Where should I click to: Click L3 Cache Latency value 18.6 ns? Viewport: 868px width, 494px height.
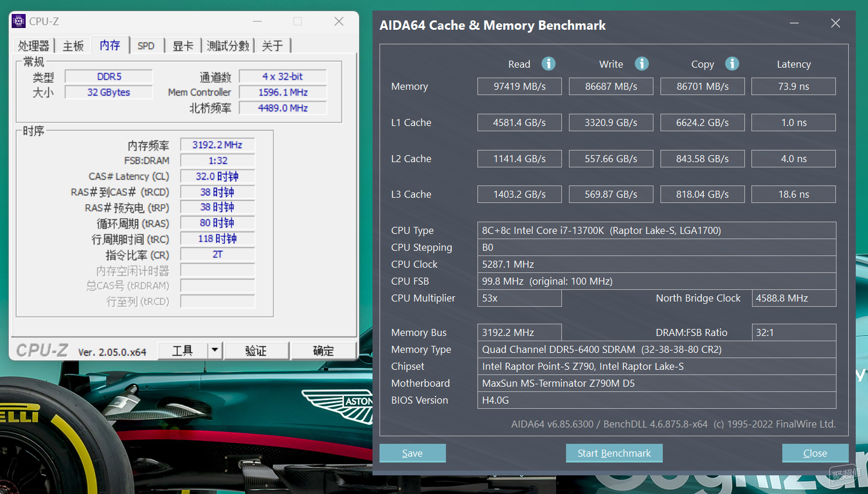click(x=793, y=194)
